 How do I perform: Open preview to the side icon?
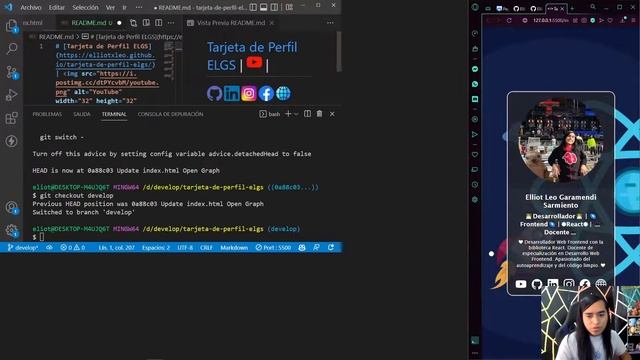[x=146, y=23]
